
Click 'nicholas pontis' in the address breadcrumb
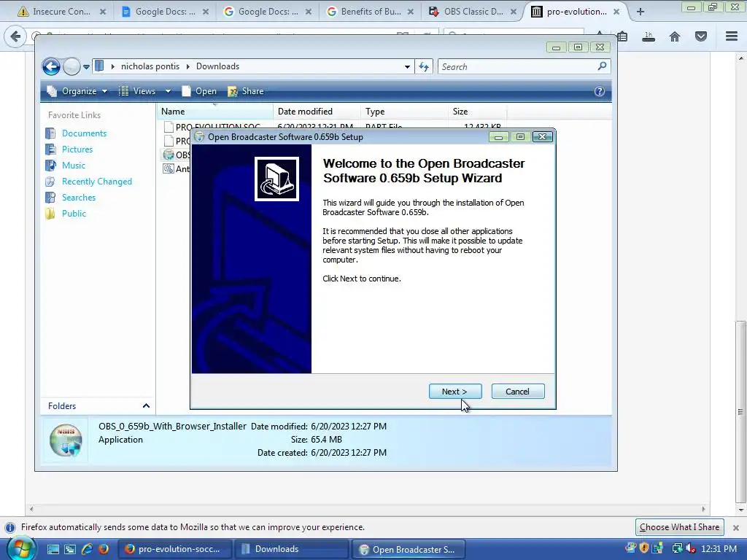click(150, 66)
